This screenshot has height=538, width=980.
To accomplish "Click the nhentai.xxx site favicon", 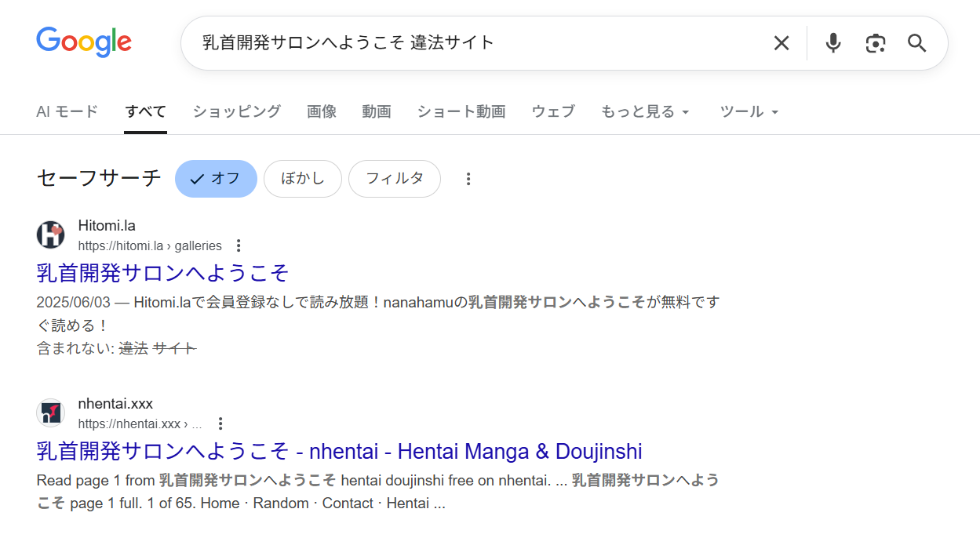I will 50,413.
